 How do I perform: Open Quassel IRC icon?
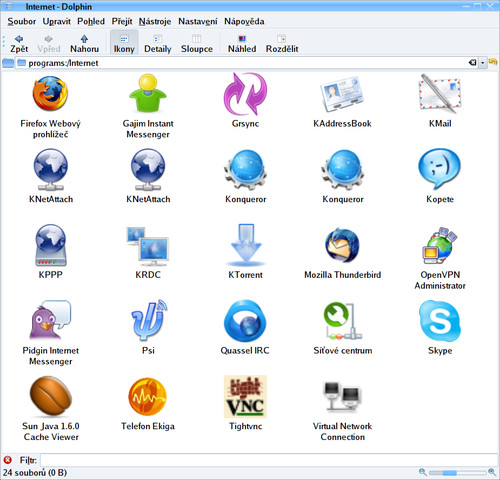[245, 321]
